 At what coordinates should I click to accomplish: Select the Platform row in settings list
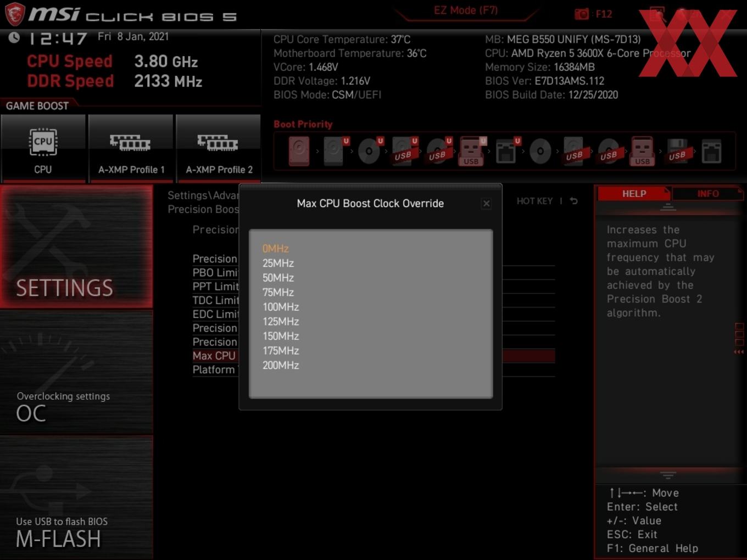215,369
